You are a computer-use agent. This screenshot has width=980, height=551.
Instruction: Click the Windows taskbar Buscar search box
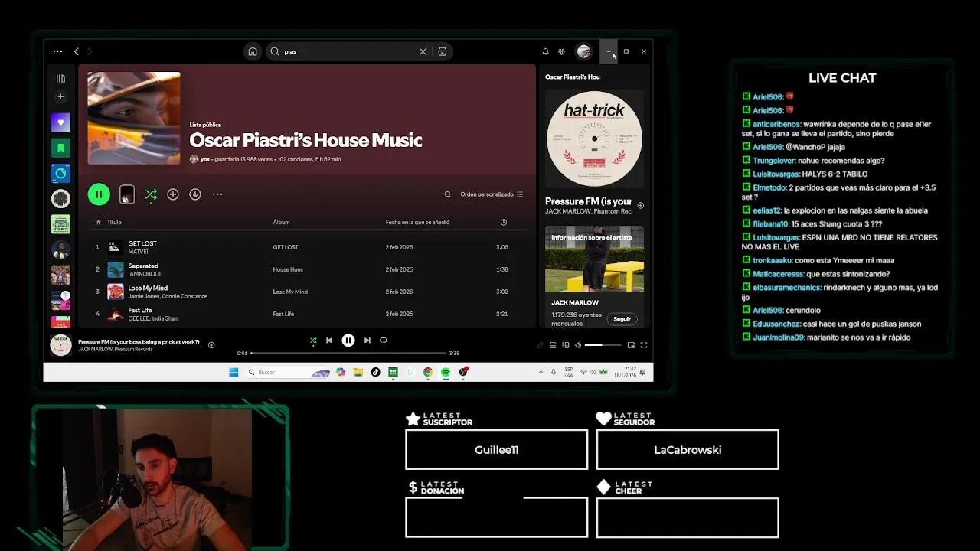point(289,373)
